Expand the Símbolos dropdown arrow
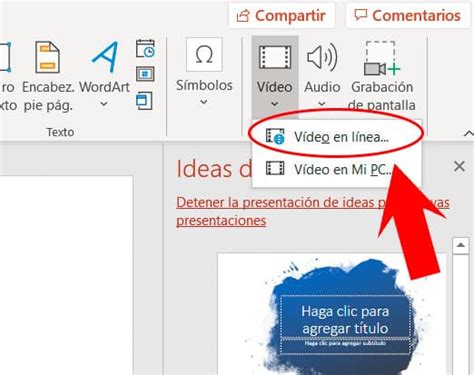474x375 pixels. 204,102
